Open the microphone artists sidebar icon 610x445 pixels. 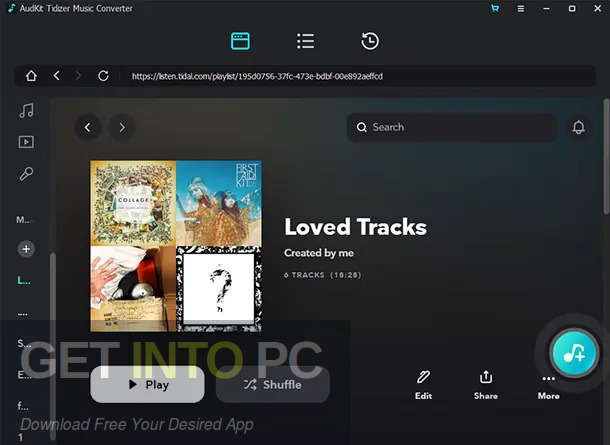coord(26,173)
